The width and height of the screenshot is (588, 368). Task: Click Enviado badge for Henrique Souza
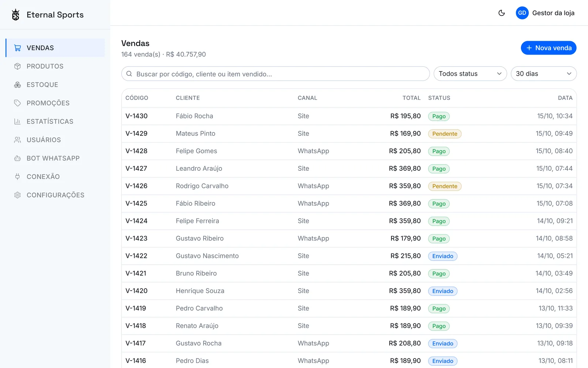point(442,291)
